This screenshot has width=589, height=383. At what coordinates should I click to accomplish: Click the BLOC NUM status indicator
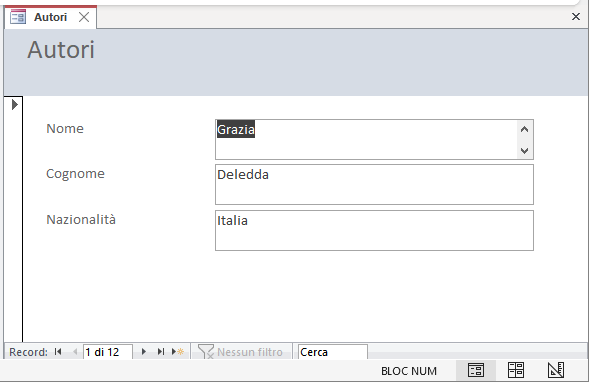click(409, 371)
